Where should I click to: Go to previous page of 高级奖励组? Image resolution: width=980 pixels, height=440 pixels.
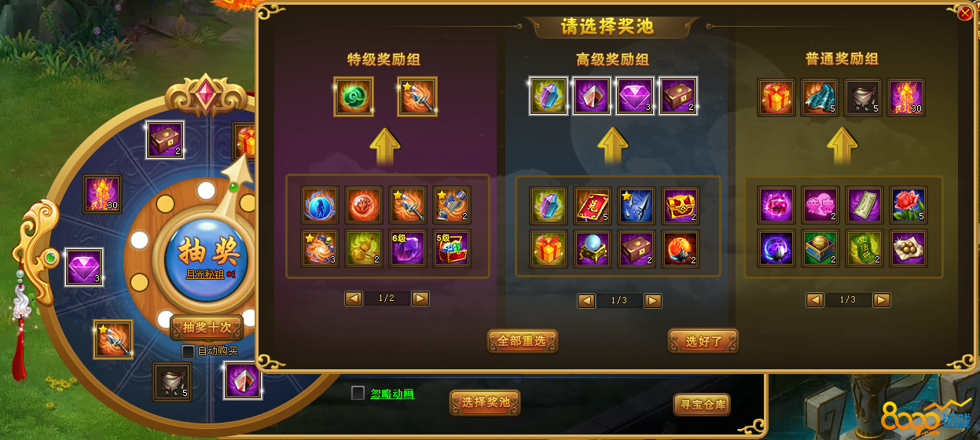pyautogui.click(x=586, y=301)
